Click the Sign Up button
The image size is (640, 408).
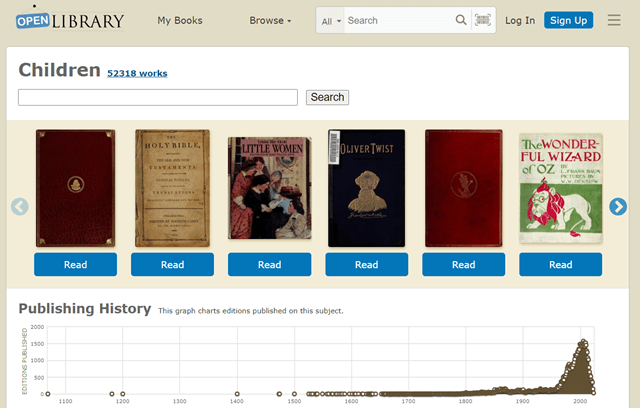pyautogui.click(x=569, y=20)
